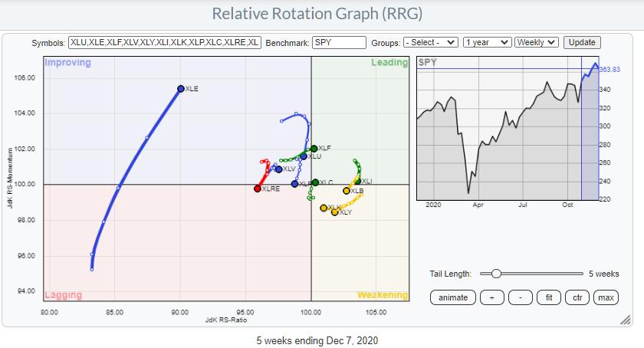644x348 pixels.
Task: Click the XLE sector data point
Action: (x=181, y=89)
